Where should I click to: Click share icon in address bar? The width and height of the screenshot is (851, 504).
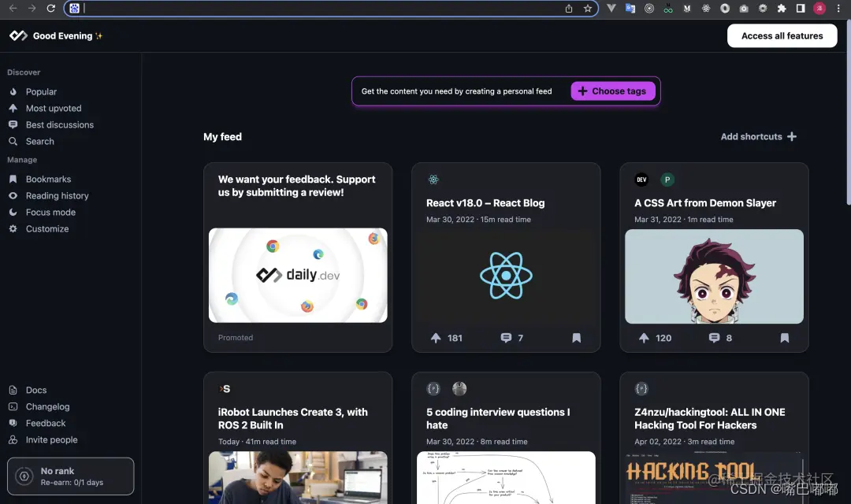tap(569, 8)
